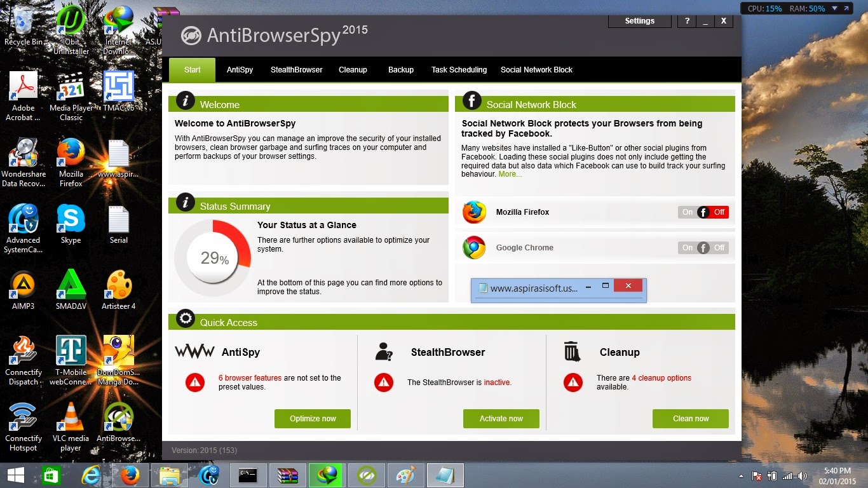868x488 pixels.
Task: Click the Cleanup trash can icon
Action: point(572,351)
